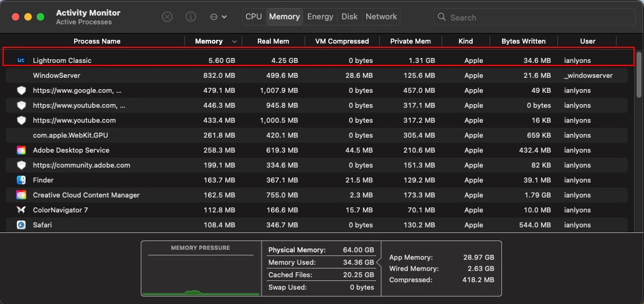This screenshot has width=644, height=304.
Task: Click the 1.79 GB bytes written value
Action: tap(537, 195)
